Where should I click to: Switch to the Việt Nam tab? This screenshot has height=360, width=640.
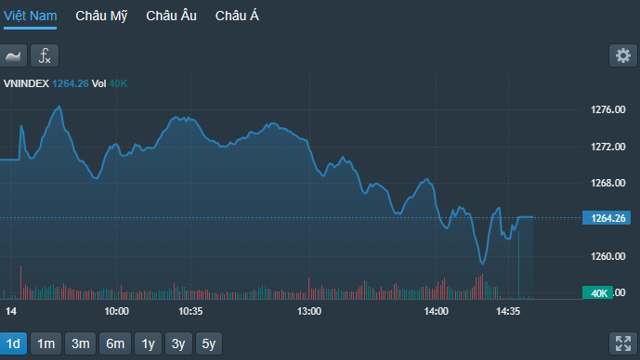30,16
